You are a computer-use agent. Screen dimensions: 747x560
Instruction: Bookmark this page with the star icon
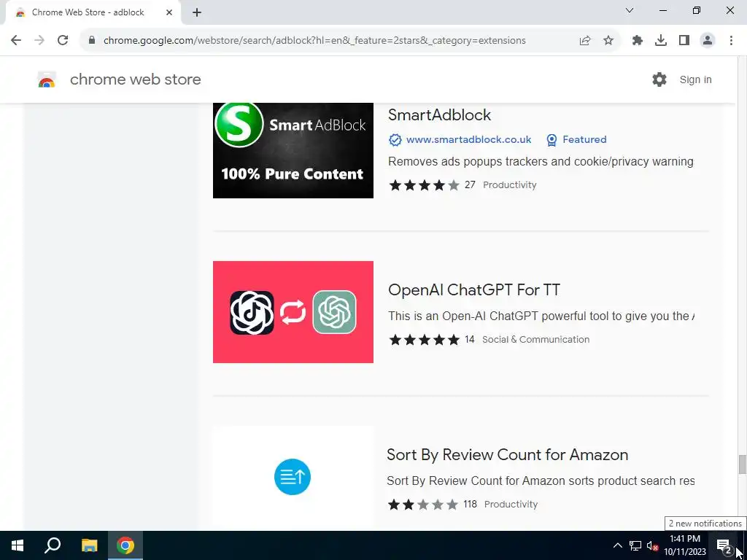[x=608, y=41]
